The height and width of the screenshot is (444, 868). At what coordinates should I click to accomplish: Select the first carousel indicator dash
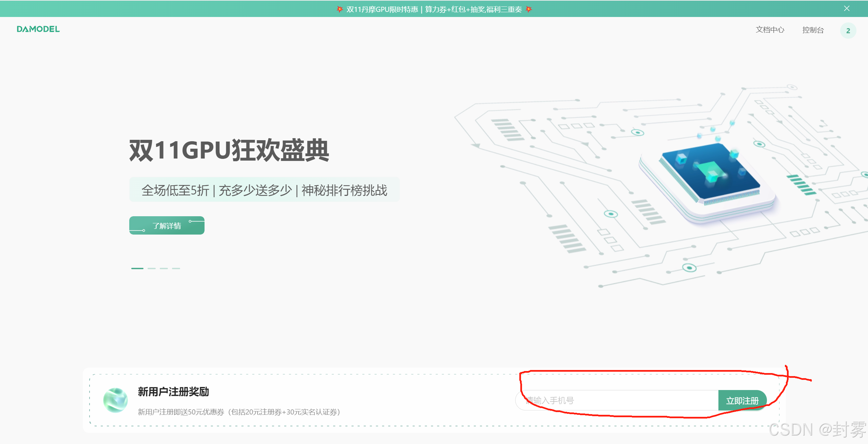coord(137,268)
